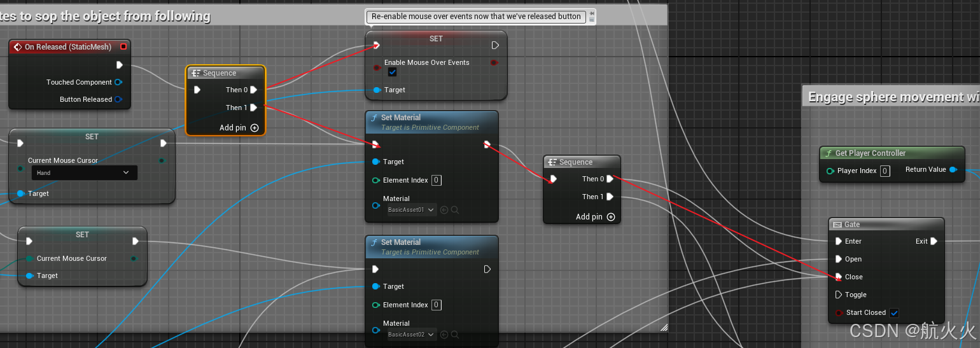Viewport: 980px width, 348px height.
Task: Click exec output on BasicAsset02 Set Material node
Action: (487, 269)
